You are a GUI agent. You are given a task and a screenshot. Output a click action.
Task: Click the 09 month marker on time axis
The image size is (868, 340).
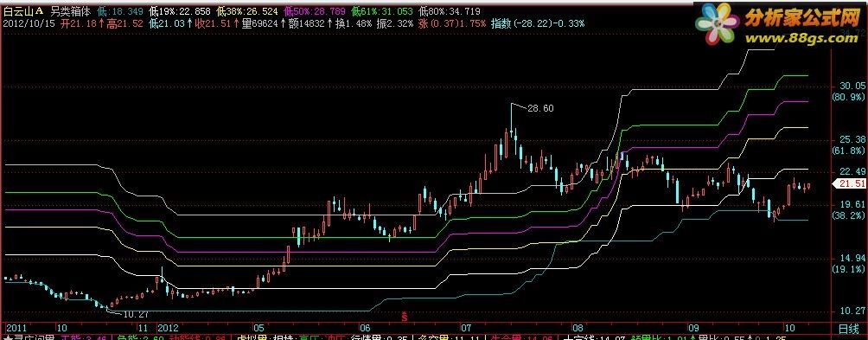[x=694, y=328]
